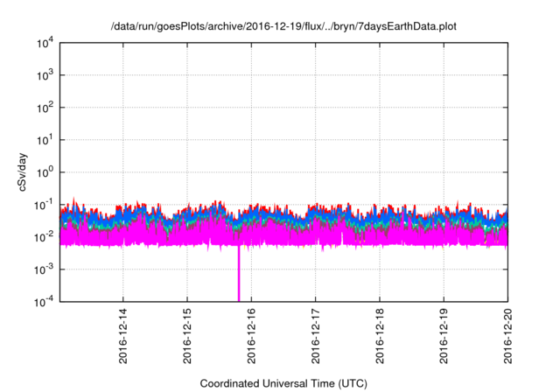560x392 pixels.
Task: Click the magenta dropout spike near 2016-12-16
Action: (x=239, y=274)
